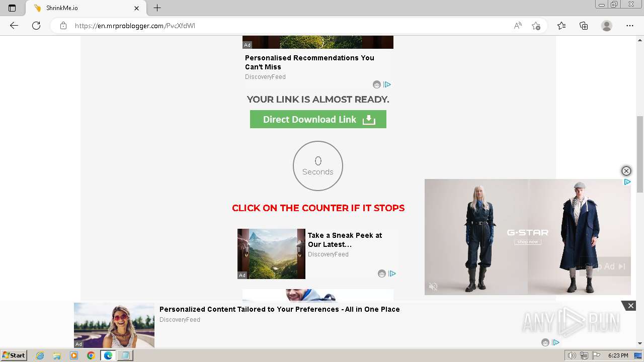Image resolution: width=644 pixels, height=362 pixels.
Task: Open AdChoices icon on G-Star ad
Action: click(627, 182)
